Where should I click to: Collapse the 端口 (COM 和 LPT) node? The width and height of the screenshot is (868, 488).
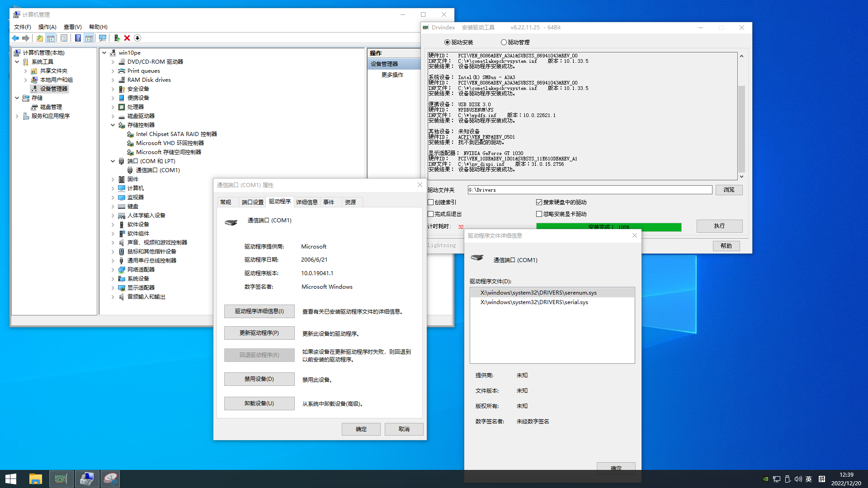tap(113, 161)
